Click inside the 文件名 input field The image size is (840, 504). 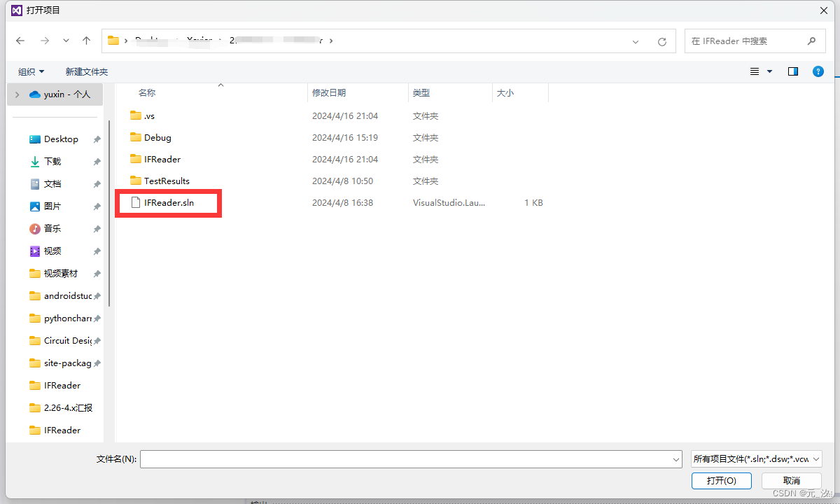(409, 458)
